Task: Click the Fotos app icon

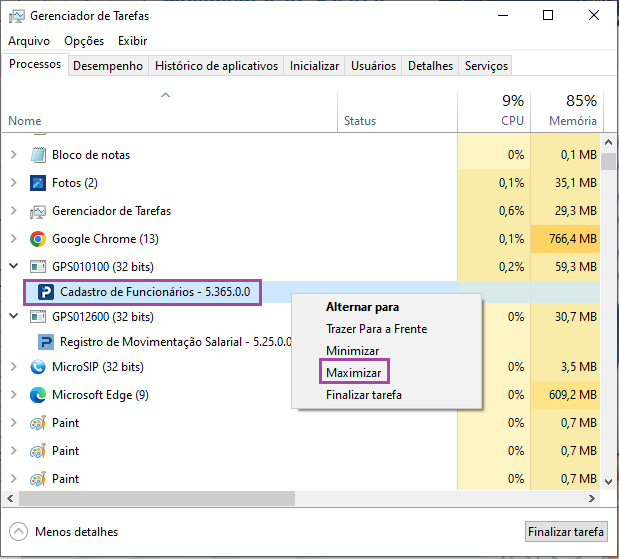Action: [x=38, y=183]
